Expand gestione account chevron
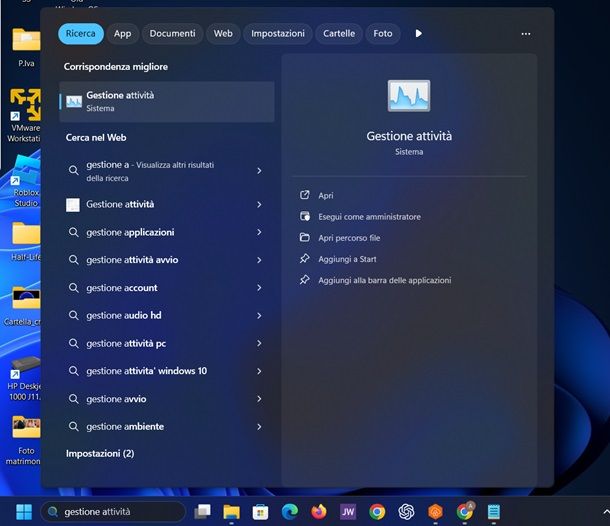610x526 pixels. [x=259, y=288]
